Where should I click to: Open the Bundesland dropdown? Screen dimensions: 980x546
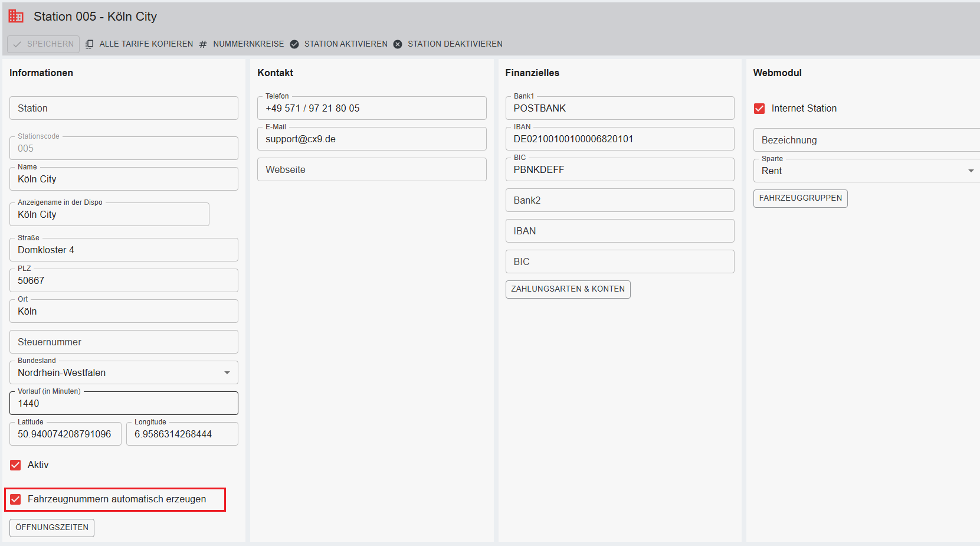click(x=227, y=373)
